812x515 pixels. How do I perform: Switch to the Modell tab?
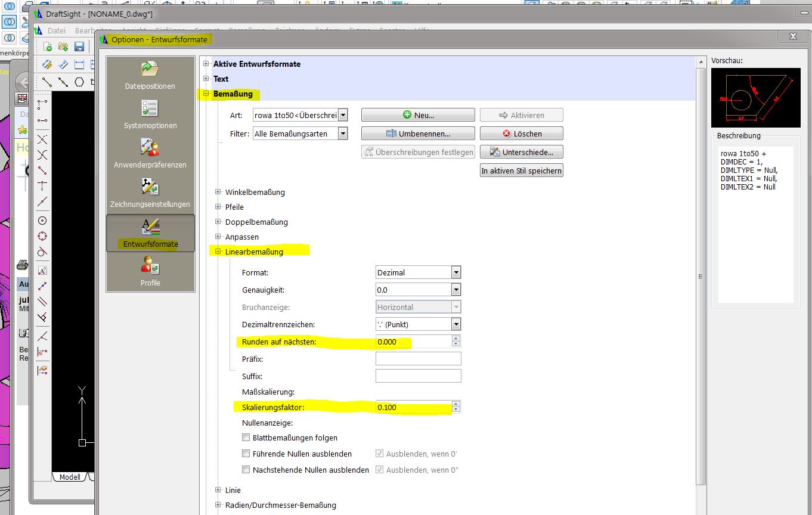[70, 477]
